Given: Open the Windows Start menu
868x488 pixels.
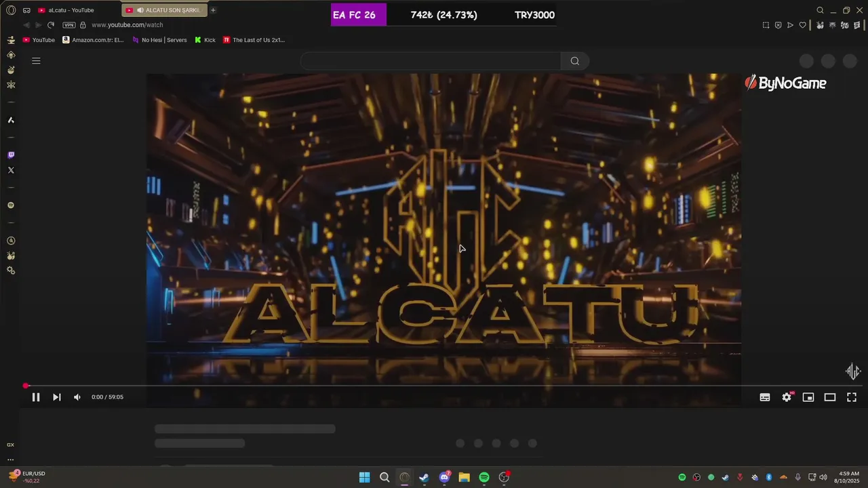Looking at the screenshot, I should [x=364, y=477].
